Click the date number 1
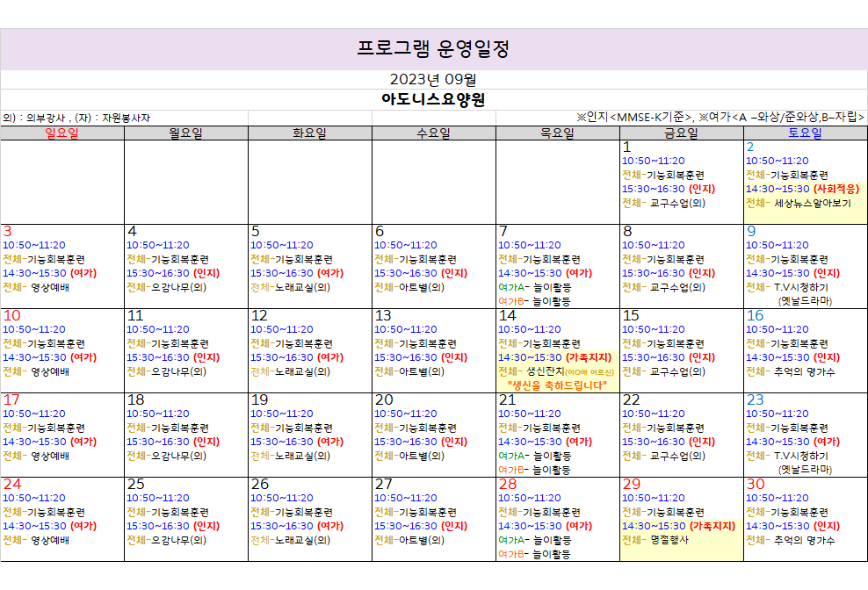Screen dimensions: 868x590 (626, 147)
